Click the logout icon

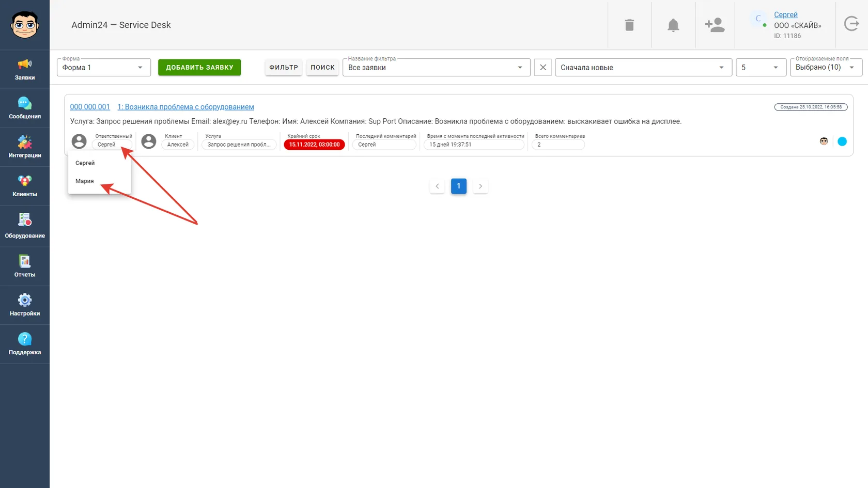pyautogui.click(x=851, y=24)
